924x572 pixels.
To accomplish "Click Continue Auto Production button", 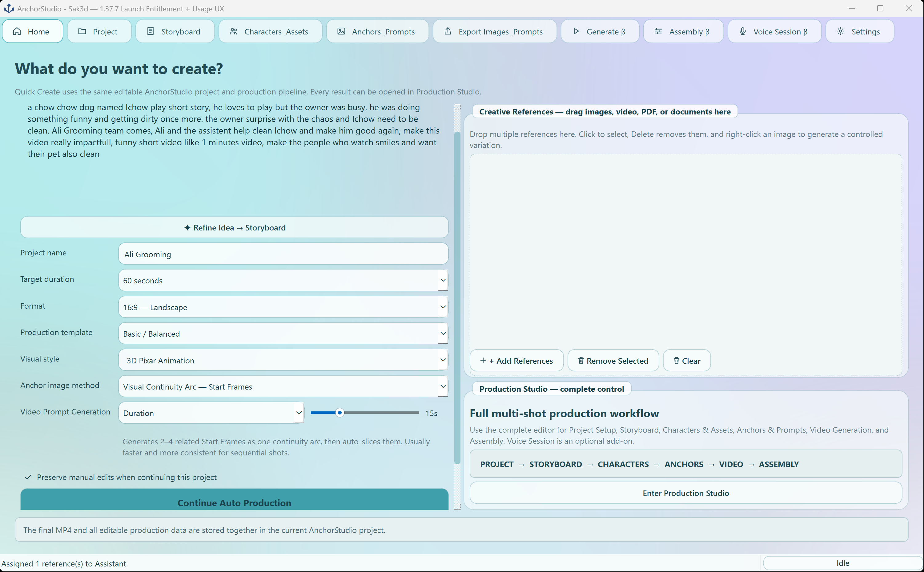I will (234, 500).
